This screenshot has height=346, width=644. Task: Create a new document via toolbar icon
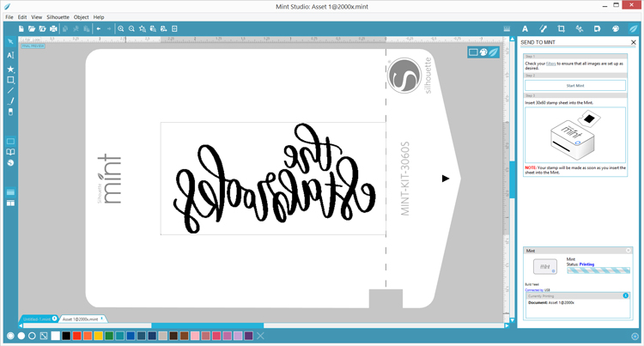[21, 28]
